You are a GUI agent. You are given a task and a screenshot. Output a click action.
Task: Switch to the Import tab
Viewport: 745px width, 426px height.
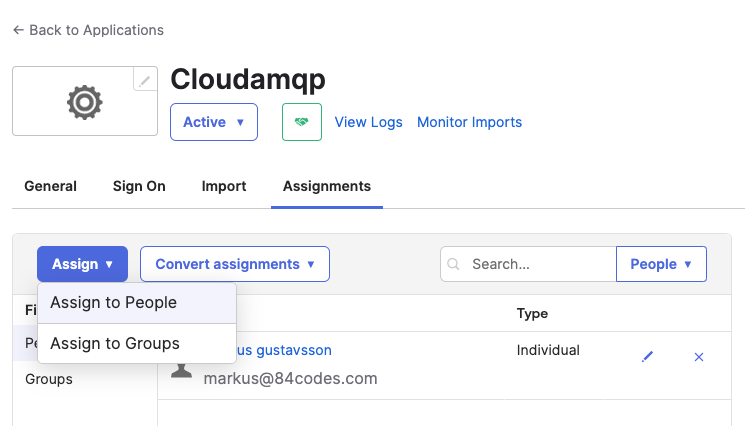[x=224, y=186]
